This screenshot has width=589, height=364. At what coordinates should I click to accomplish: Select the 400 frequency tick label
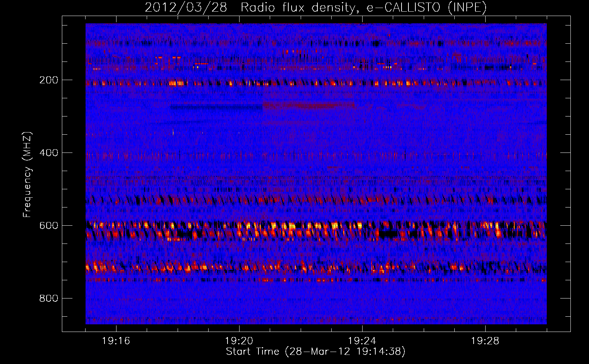point(49,153)
